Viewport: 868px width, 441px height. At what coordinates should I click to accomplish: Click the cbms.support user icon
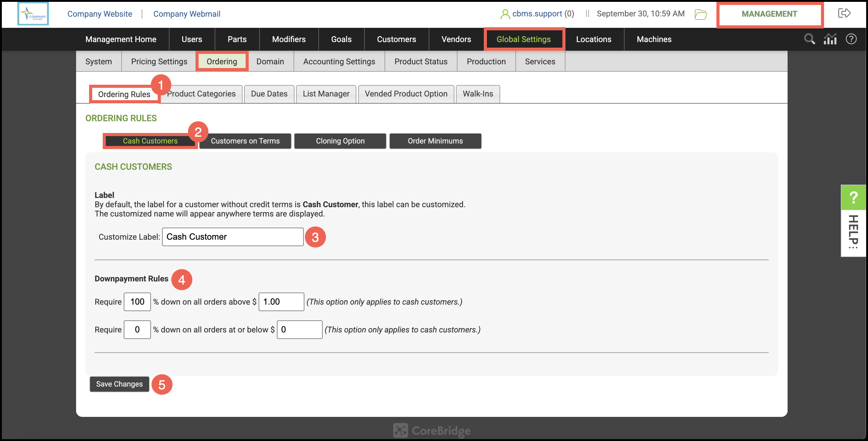tap(505, 14)
